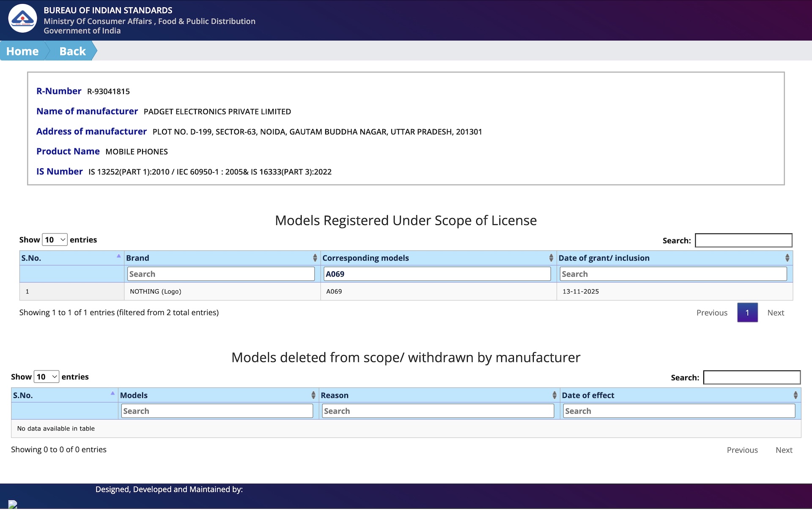Click page 1 pagination button
The image size is (812, 510).
point(747,313)
